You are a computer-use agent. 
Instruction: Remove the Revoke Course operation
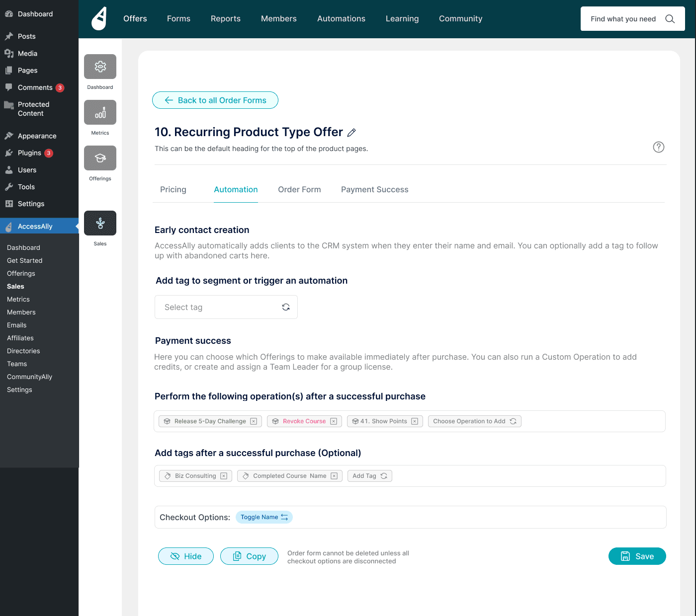point(334,421)
